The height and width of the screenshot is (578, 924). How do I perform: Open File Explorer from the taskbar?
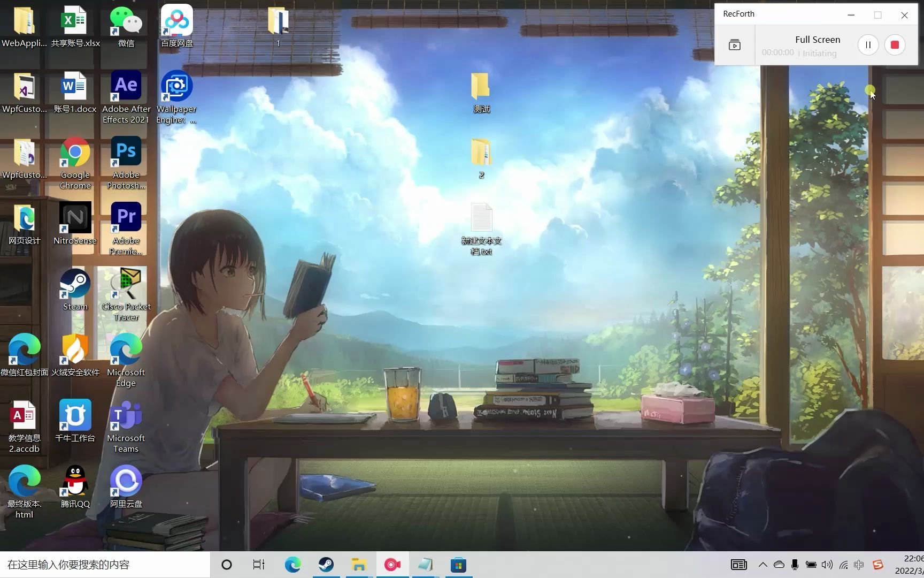click(359, 565)
